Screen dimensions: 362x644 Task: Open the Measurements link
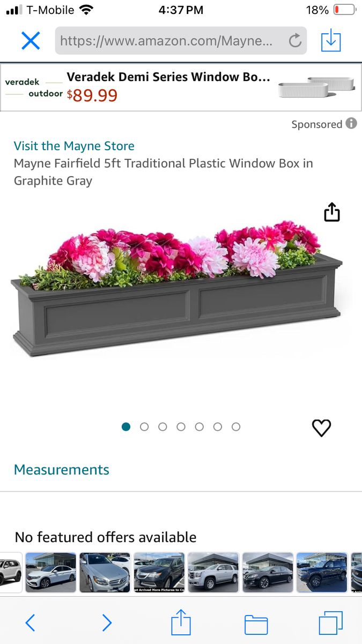(x=62, y=470)
